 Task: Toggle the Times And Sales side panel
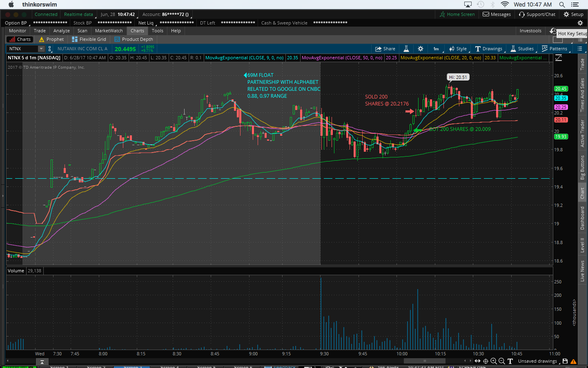(x=583, y=95)
